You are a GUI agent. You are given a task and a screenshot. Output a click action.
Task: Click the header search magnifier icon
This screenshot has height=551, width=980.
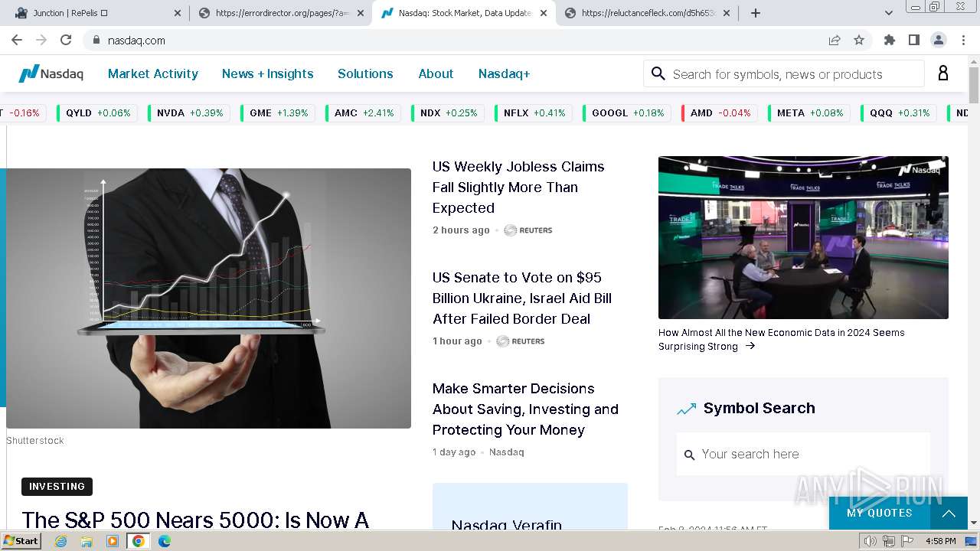658,73
